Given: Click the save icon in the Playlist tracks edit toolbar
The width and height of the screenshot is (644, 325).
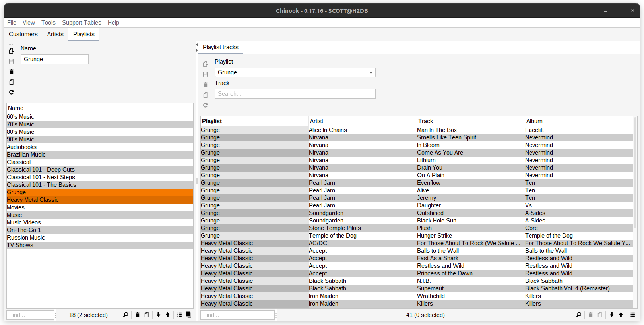Looking at the screenshot, I should click(206, 74).
